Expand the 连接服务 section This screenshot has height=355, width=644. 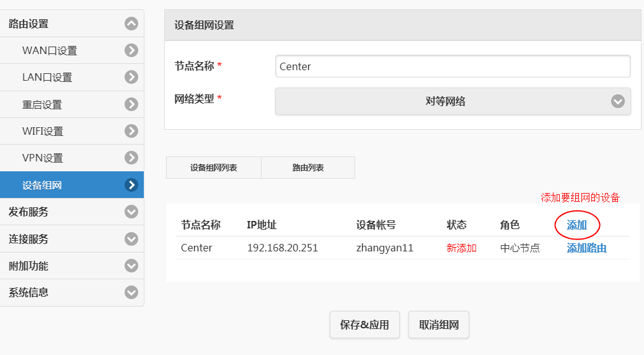(131, 239)
